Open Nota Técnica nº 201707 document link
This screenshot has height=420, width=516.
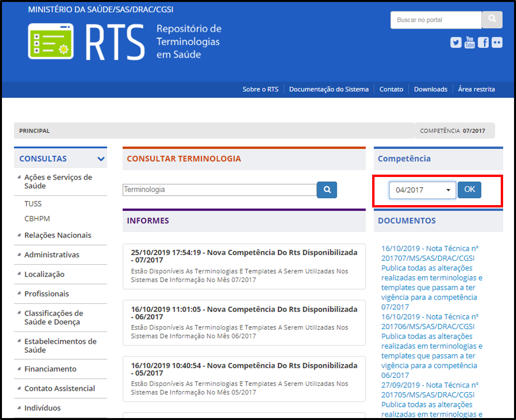(x=430, y=253)
